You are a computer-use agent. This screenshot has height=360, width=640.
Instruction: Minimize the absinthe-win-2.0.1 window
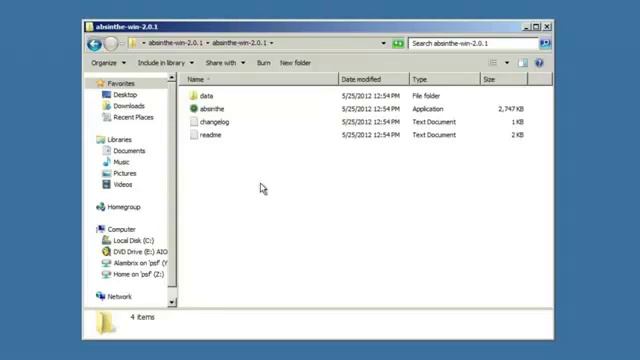pos(526,27)
